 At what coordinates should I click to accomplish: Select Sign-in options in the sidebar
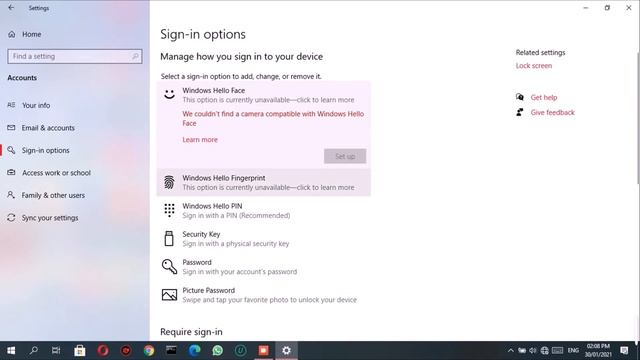click(46, 150)
